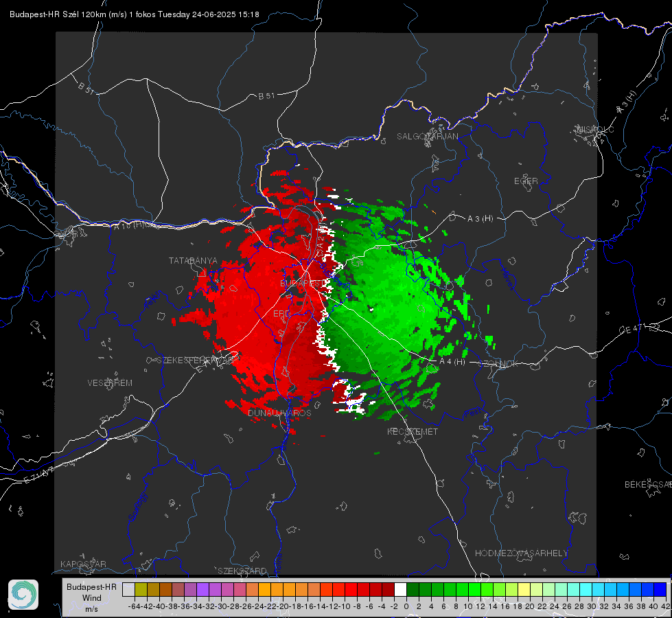The height and width of the screenshot is (618, 672).
Task: Click the '-64' legend value
Action: (x=134, y=606)
